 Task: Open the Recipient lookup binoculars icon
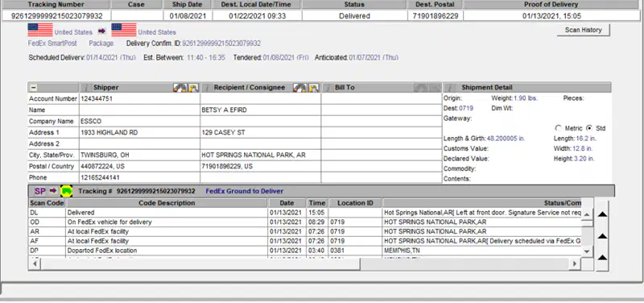pos(300,88)
